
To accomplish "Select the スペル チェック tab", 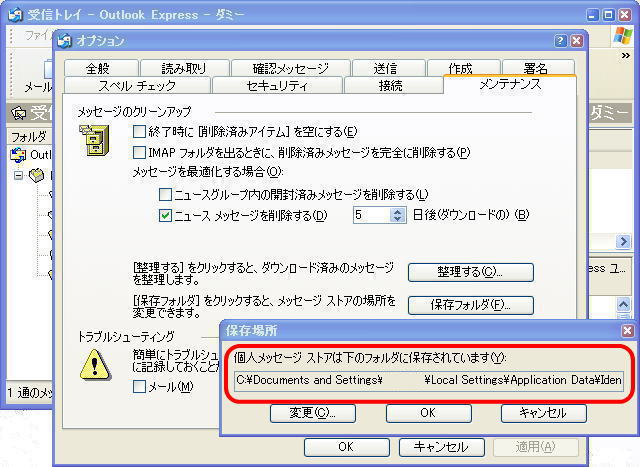I will [x=137, y=85].
